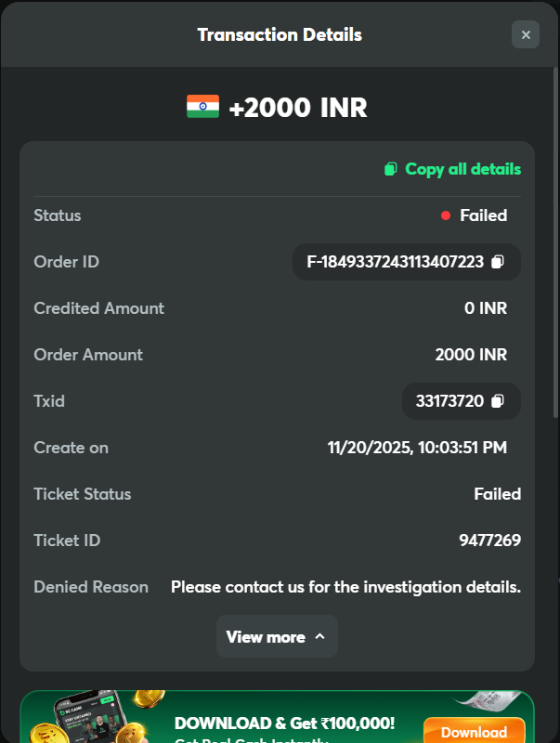
Task: Click the red Failed status dot
Action: [446, 215]
